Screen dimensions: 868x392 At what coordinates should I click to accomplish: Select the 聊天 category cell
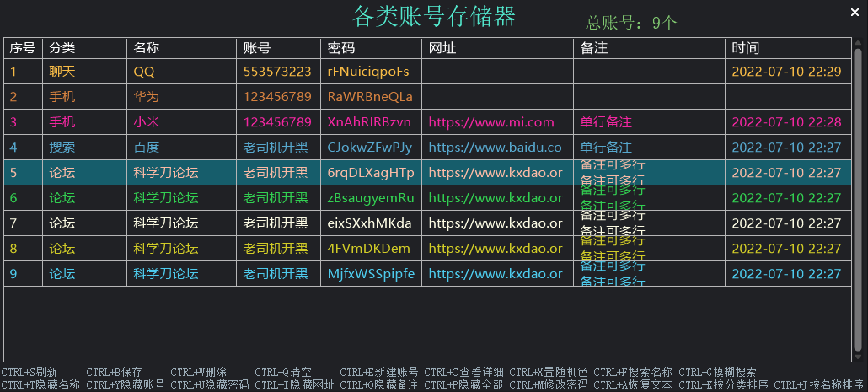pyautogui.click(x=85, y=72)
